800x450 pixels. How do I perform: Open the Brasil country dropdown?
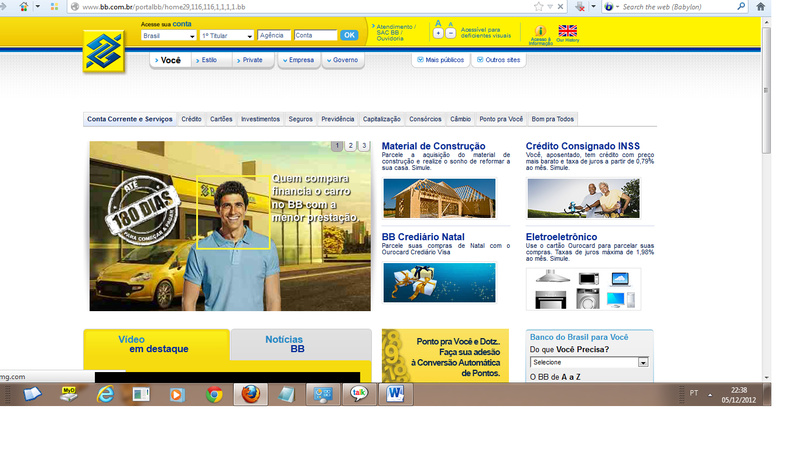[x=169, y=36]
